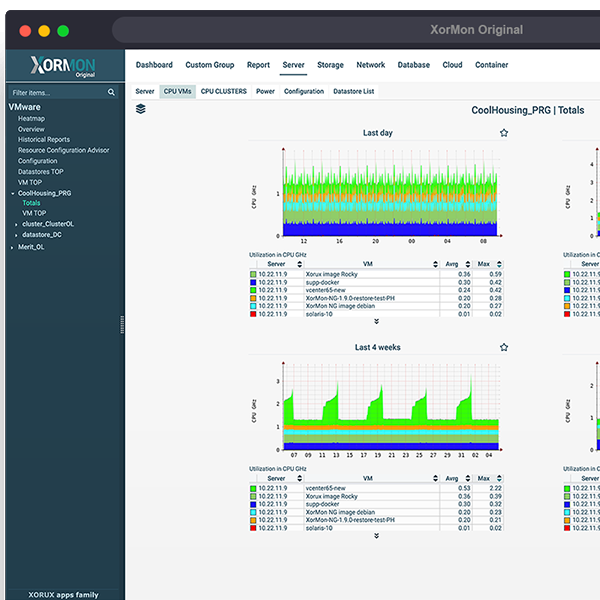Expand the cluster_ClusterOL tree node
Viewport: 600px width, 600px height.
click(16, 224)
